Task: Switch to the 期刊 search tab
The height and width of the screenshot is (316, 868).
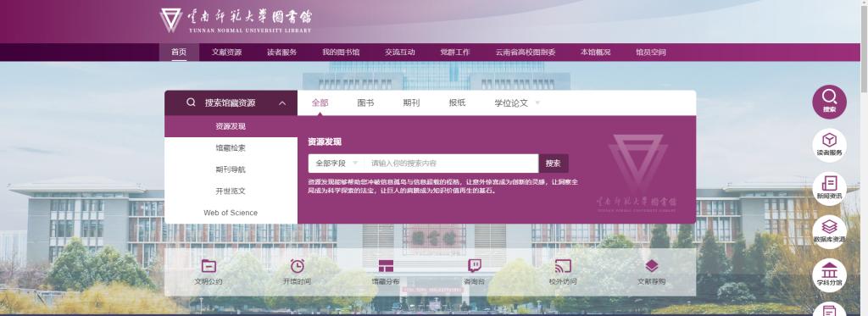Action: point(411,103)
